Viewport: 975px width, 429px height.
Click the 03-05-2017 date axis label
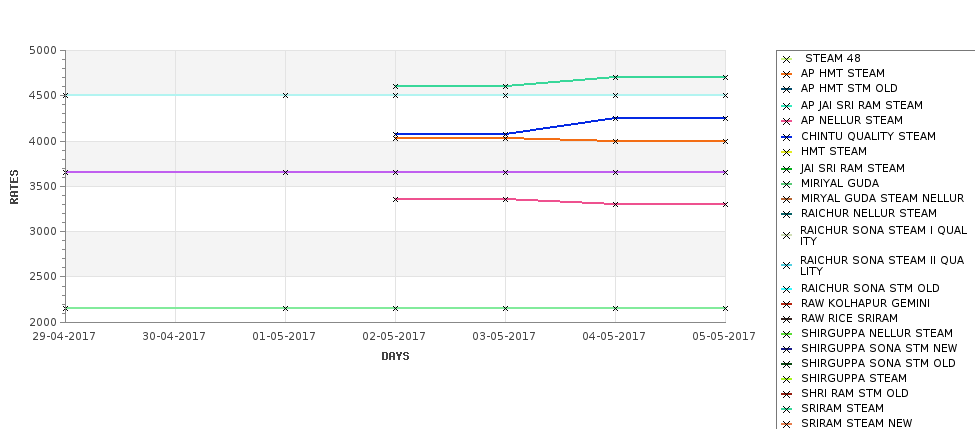pyautogui.click(x=504, y=336)
